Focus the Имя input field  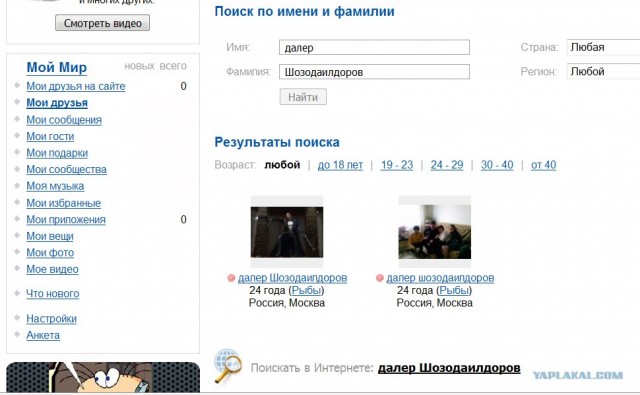pos(374,47)
